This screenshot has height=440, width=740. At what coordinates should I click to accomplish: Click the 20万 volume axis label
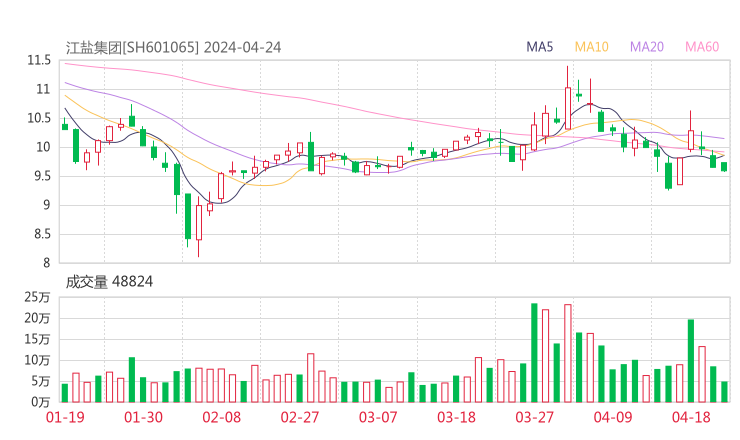[37, 318]
